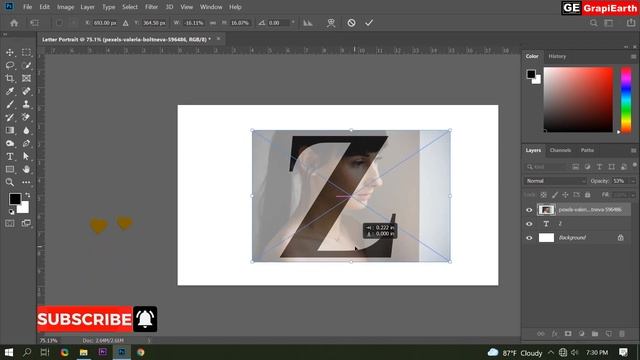Toggle the link between width and height

[213, 23]
